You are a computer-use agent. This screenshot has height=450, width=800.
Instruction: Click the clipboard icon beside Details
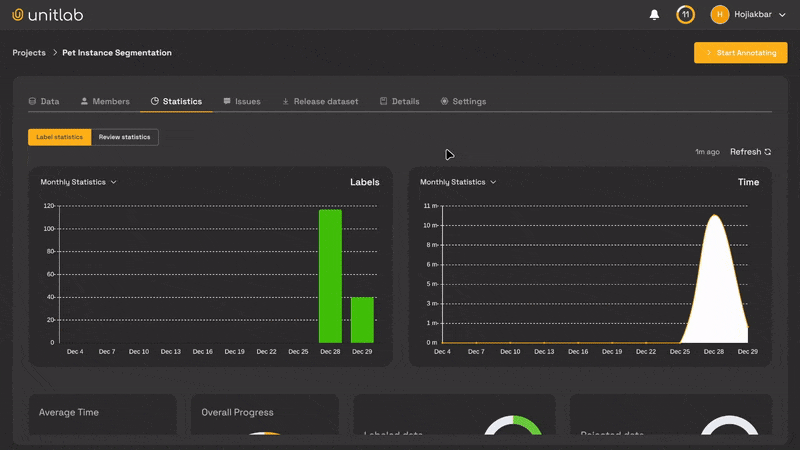coord(384,101)
